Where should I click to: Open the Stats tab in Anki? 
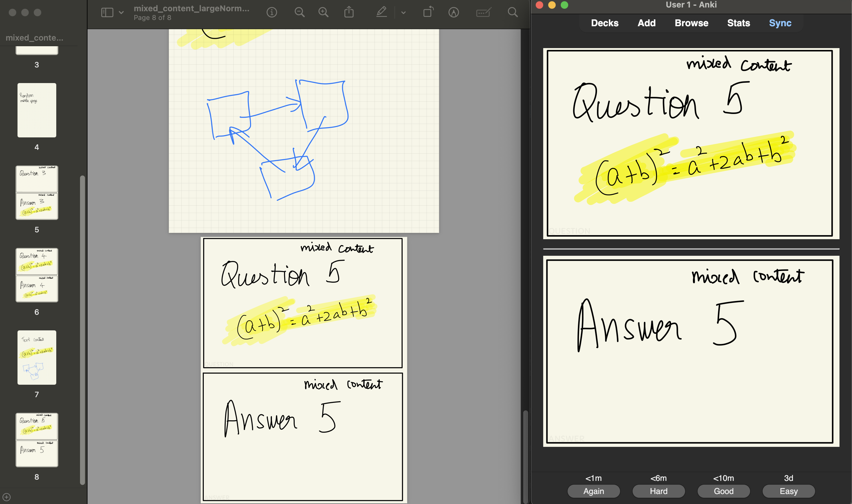click(738, 23)
